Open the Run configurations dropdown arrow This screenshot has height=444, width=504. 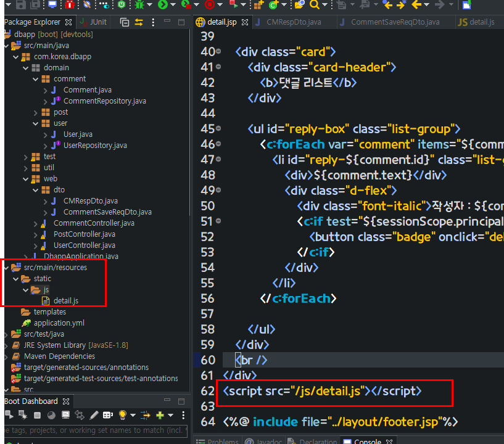[x=173, y=5]
